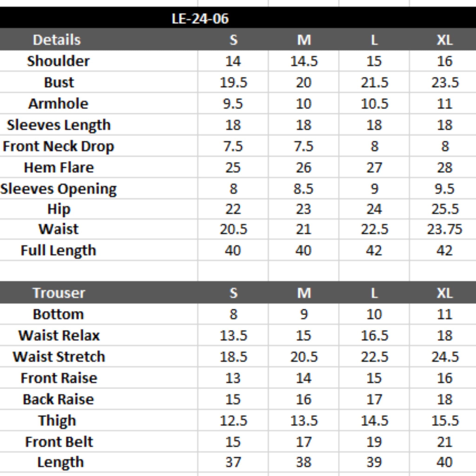This screenshot has height=476, width=476.
Task: Select the Waist Relax value for size L
Action: coord(374,335)
